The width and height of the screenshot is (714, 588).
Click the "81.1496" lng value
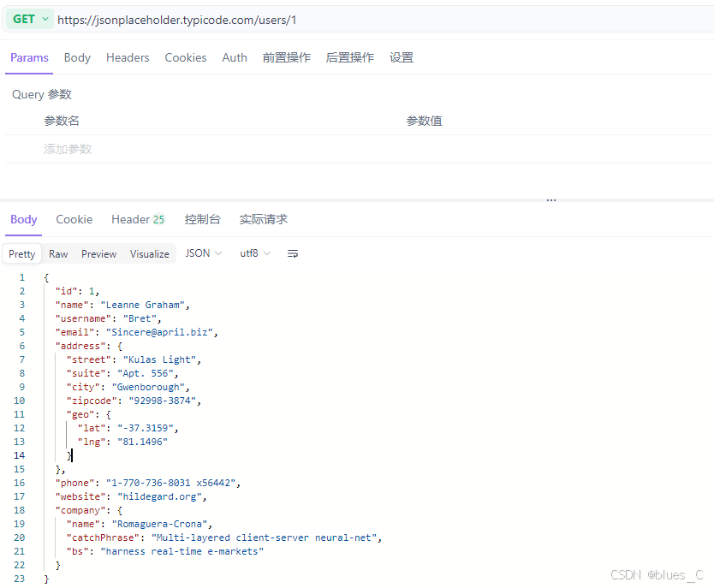click(142, 442)
